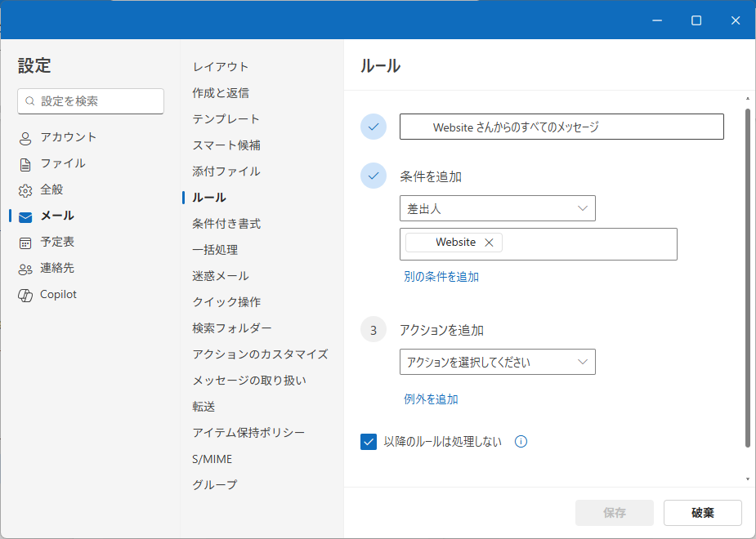Select the 連絡先 people icon
This screenshot has height=539, width=756.
coord(24,268)
